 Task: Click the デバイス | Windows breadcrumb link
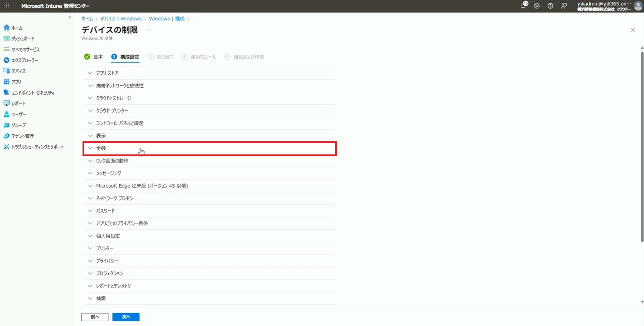pos(121,19)
